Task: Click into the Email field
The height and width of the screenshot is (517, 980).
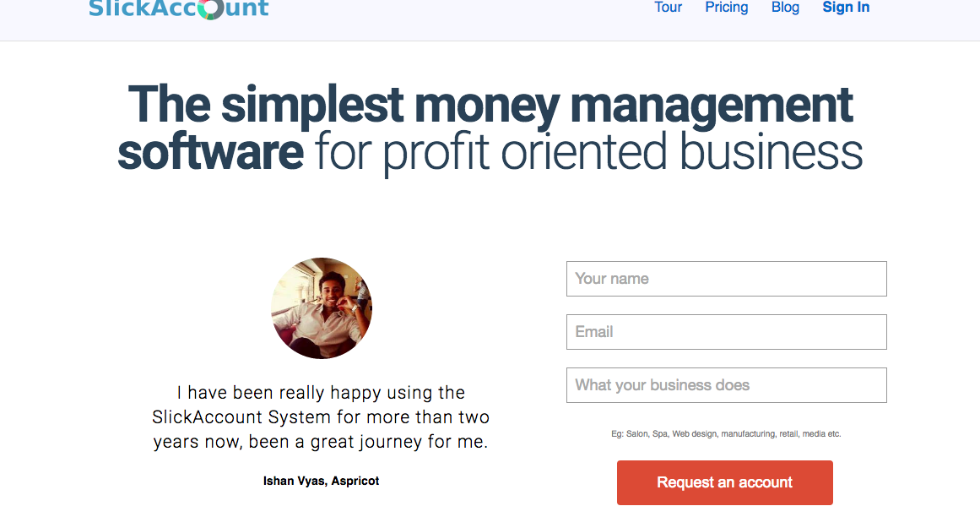Action: click(x=726, y=332)
